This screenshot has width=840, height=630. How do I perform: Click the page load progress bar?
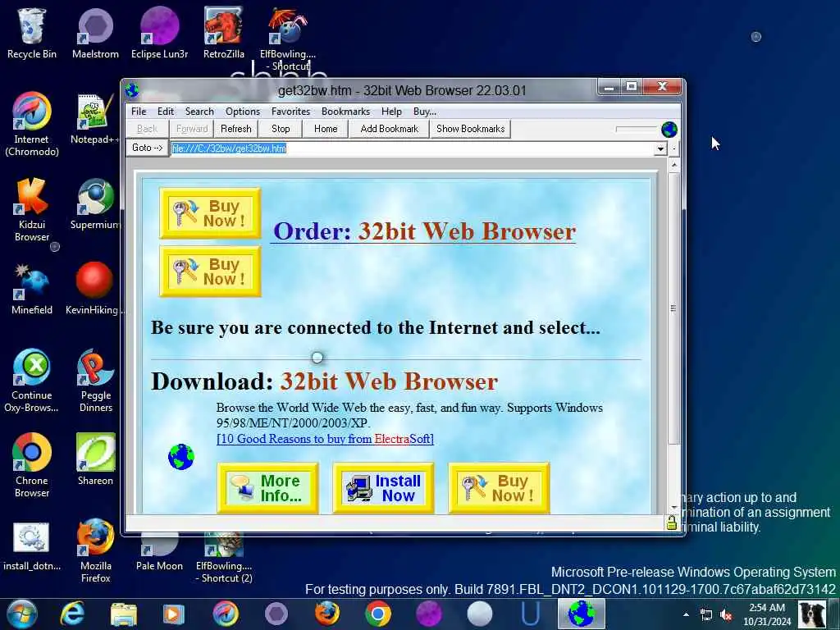(x=636, y=129)
